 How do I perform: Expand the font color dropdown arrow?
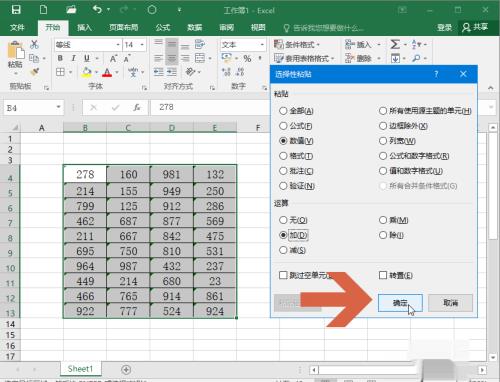[117, 72]
